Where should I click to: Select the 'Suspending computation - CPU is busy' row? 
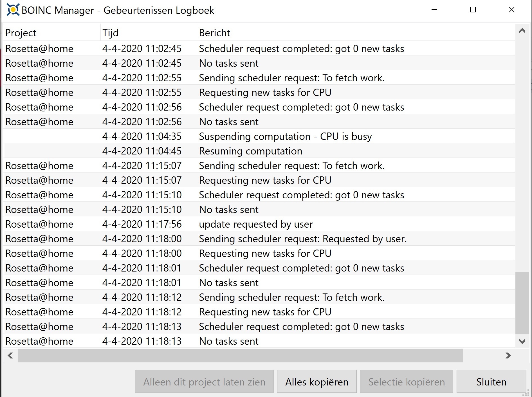coord(285,136)
